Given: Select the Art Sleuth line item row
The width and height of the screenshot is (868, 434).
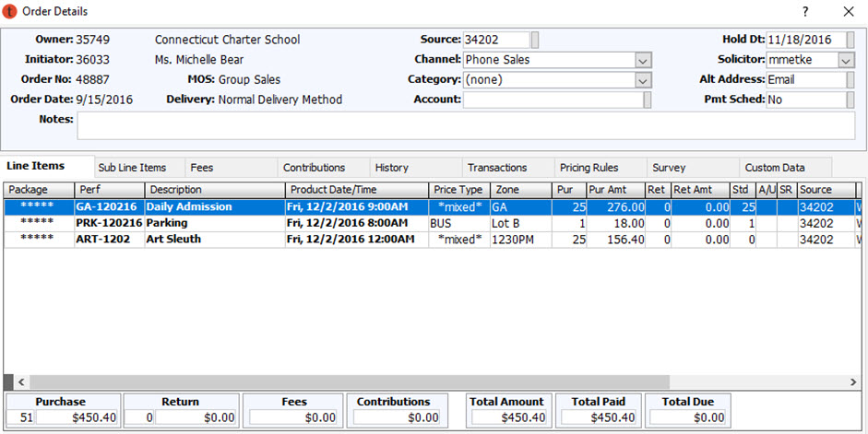Looking at the screenshot, I should point(433,240).
